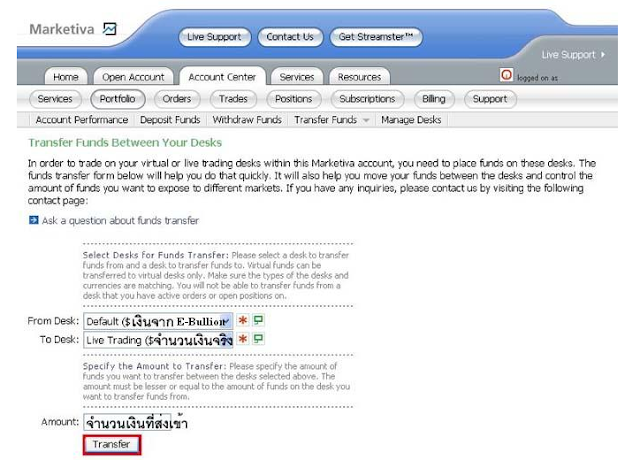Go to the Home tab
The width and height of the screenshot is (640, 460).
tap(66, 77)
